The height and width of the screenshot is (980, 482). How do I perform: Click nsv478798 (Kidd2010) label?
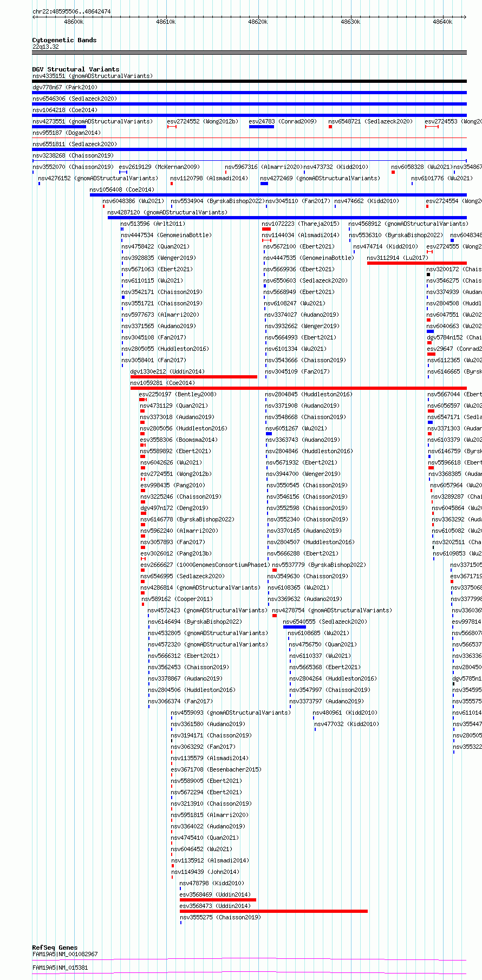coord(212,883)
